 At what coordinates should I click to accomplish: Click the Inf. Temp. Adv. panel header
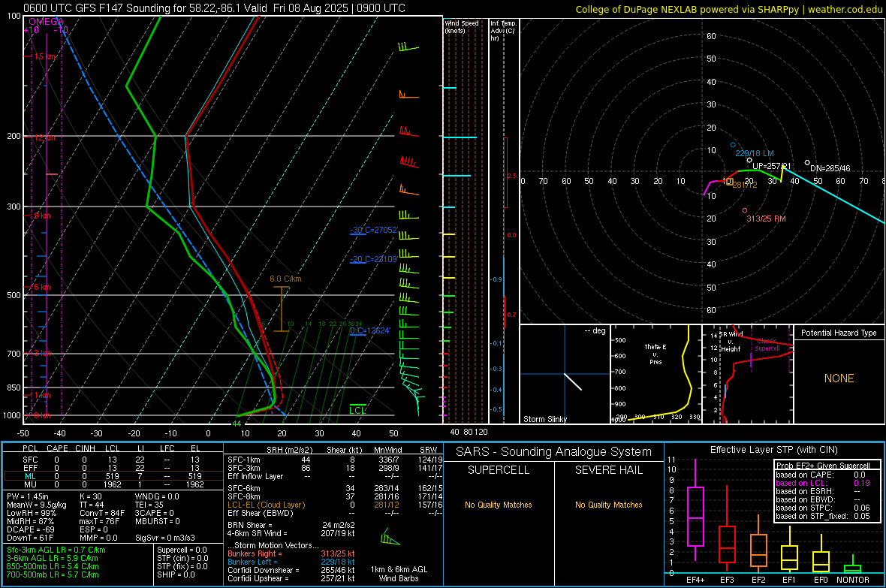point(503,31)
